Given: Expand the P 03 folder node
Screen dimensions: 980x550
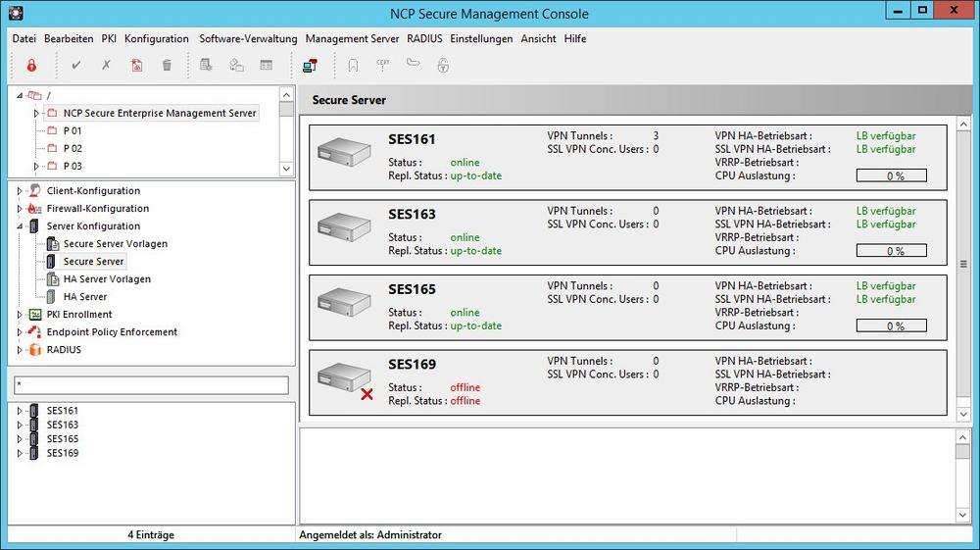Looking at the screenshot, I should pos(36,167).
